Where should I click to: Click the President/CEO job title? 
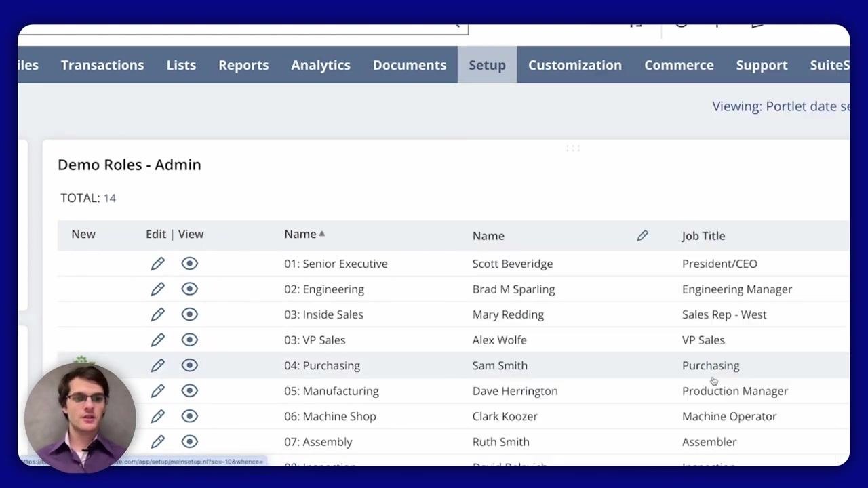tap(719, 264)
